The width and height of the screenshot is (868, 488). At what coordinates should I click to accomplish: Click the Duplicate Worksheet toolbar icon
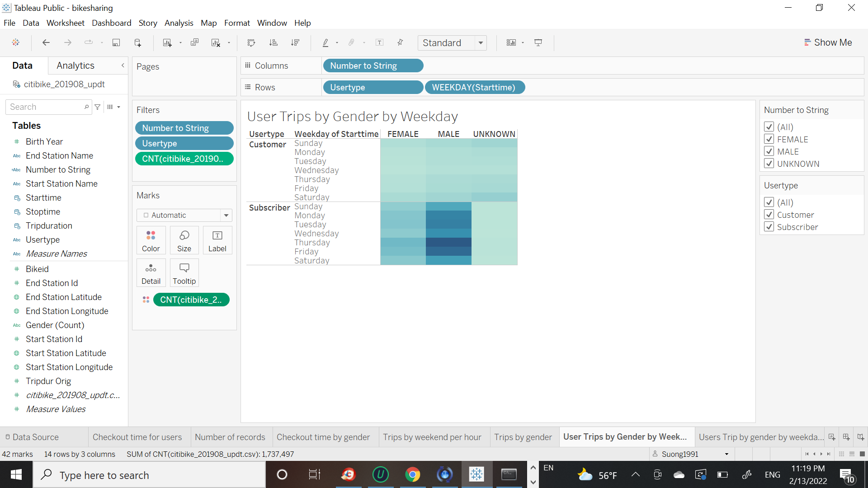194,42
